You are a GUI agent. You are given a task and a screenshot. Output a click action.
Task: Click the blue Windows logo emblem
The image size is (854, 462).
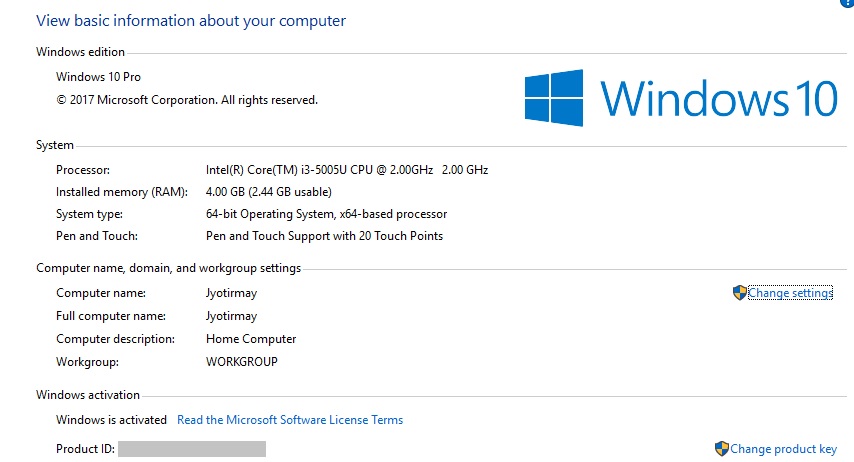click(554, 98)
